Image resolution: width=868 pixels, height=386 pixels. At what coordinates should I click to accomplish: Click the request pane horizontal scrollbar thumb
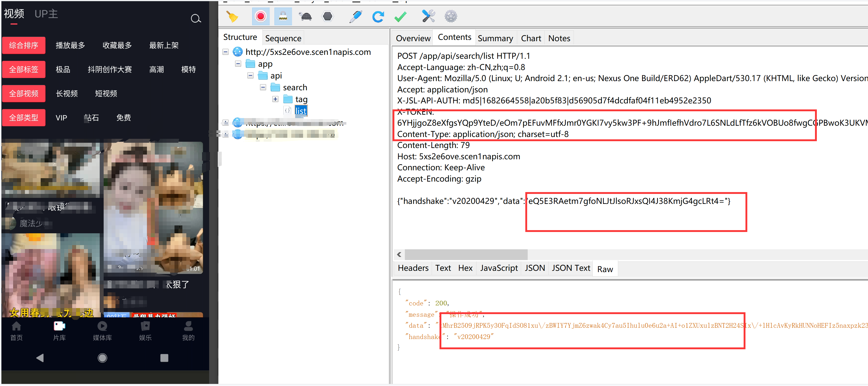[466, 255]
